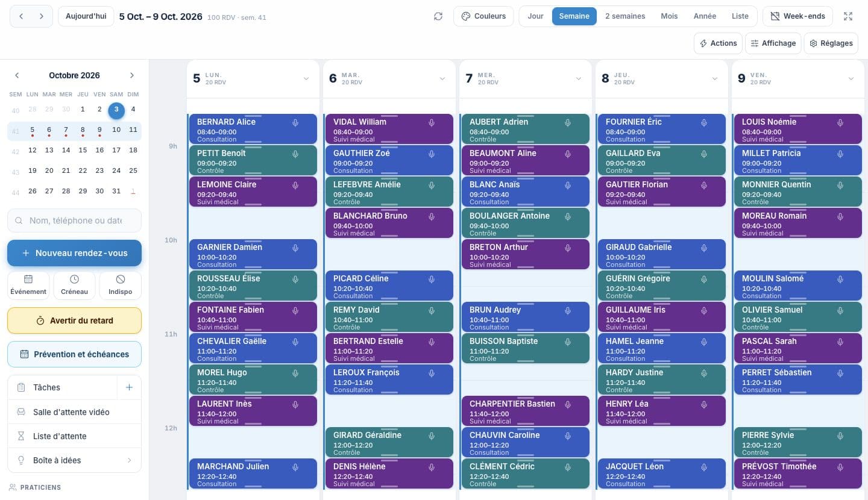Click the refresh calendar icon

pyautogui.click(x=438, y=16)
